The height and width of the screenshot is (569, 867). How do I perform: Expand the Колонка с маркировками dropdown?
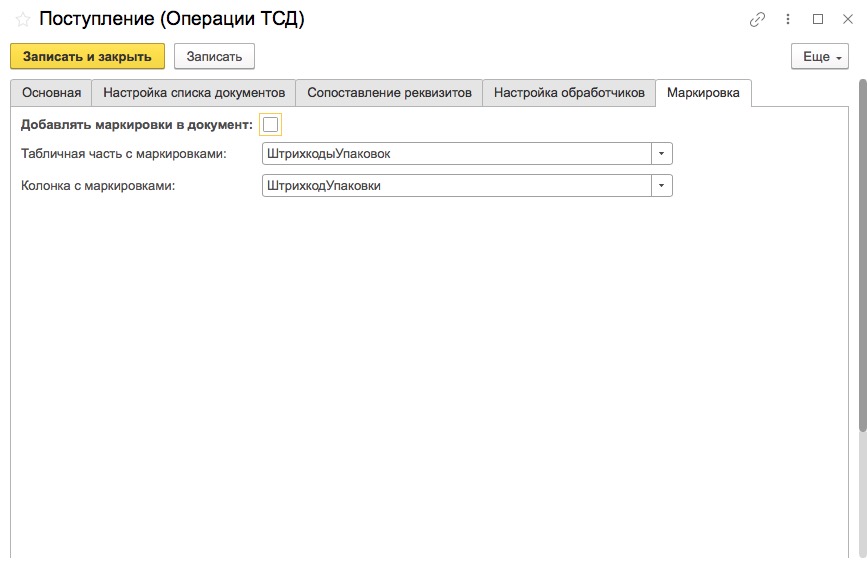661,186
